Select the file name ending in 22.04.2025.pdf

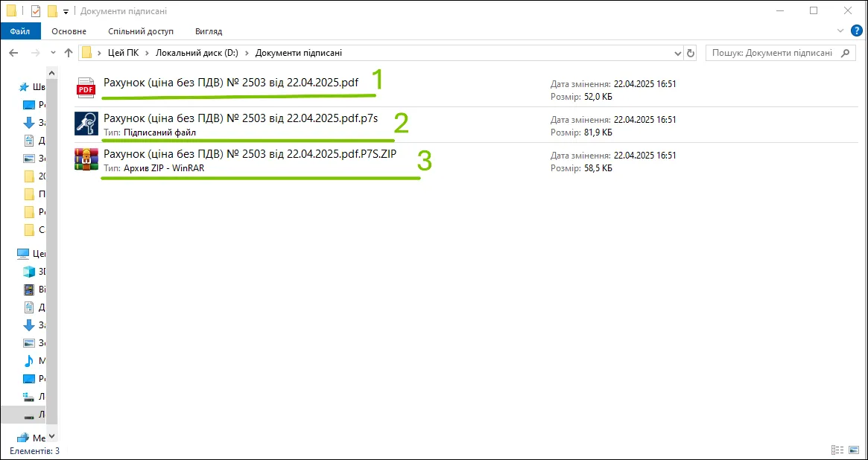point(231,83)
